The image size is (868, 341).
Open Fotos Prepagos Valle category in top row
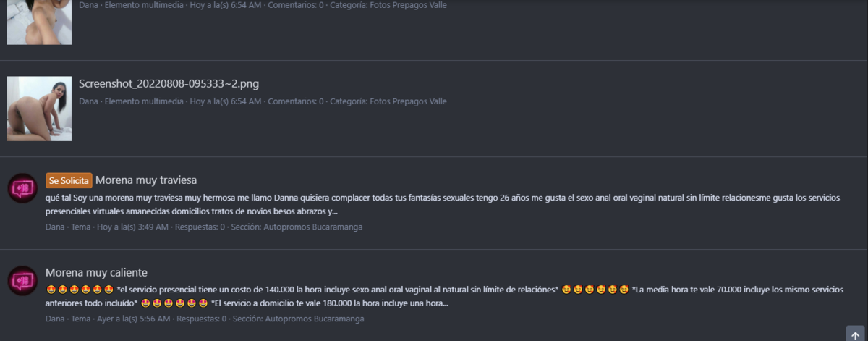(x=408, y=5)
